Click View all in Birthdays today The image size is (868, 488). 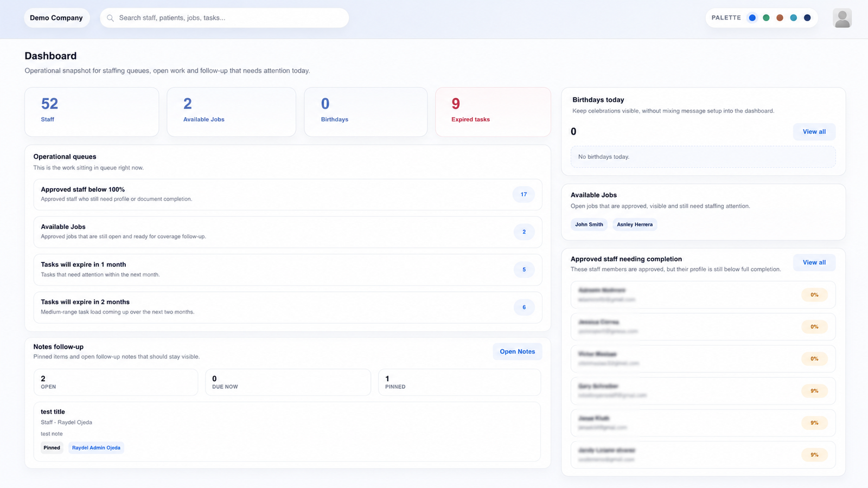click(814, 132)
